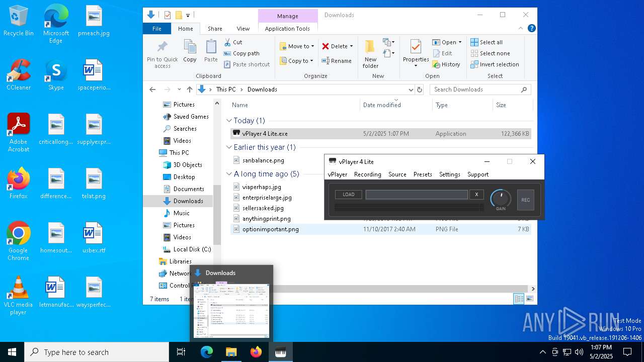
Task: Adjust the GAIN knob in vPlayer
Action: (x=501, y=199)
